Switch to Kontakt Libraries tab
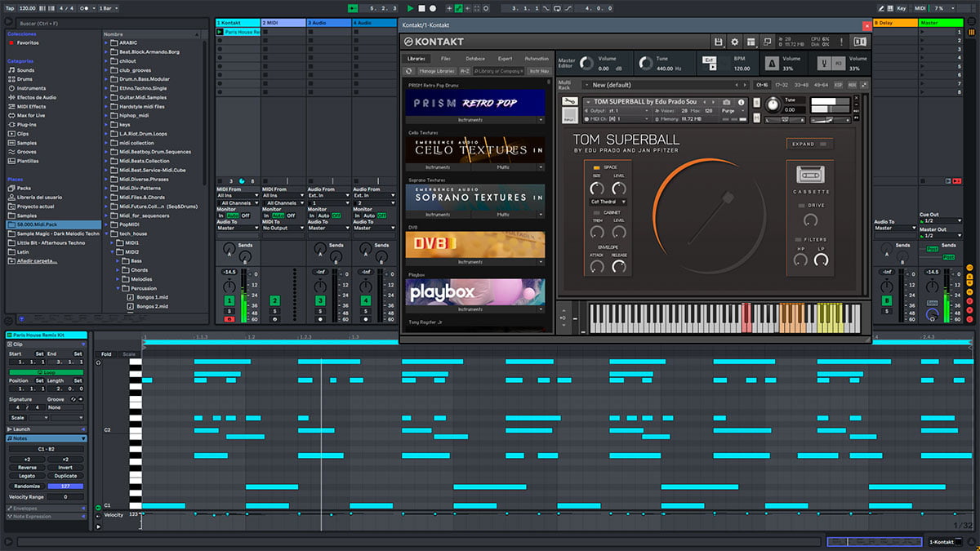Image resolution: width=980 pixels, height=551 pixels. [416, 59]
